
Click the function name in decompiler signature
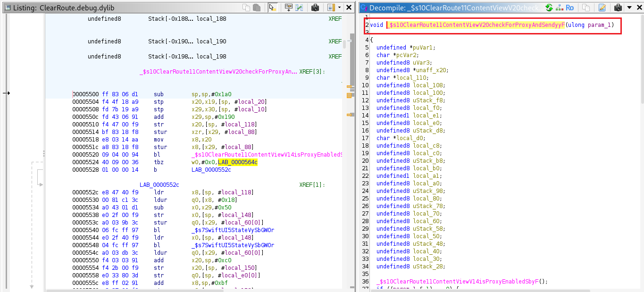[x=476, y=25]
